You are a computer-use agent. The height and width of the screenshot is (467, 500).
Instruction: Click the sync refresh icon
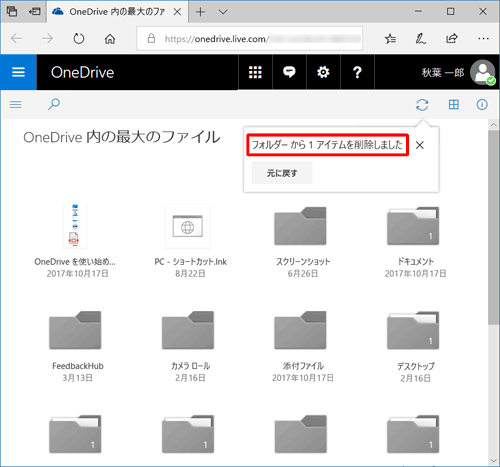[x=422, y=105]
